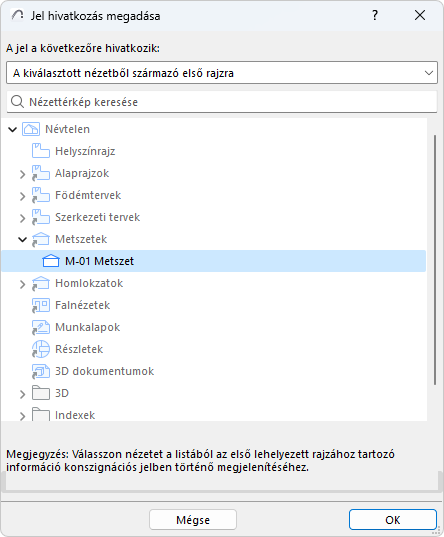Click the view list vertical scrollbar
Viewport: 444px width, 537px height.
click(435, 260)
